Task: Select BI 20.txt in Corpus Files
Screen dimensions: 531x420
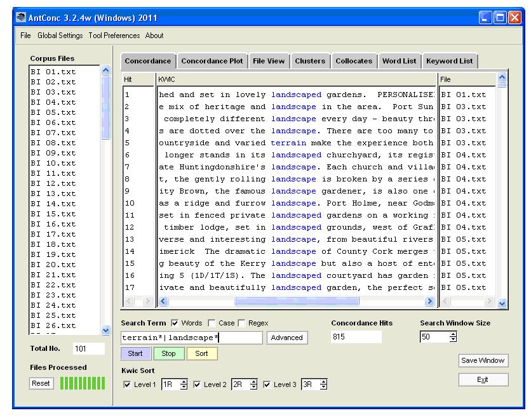Action: pos(53,265)
